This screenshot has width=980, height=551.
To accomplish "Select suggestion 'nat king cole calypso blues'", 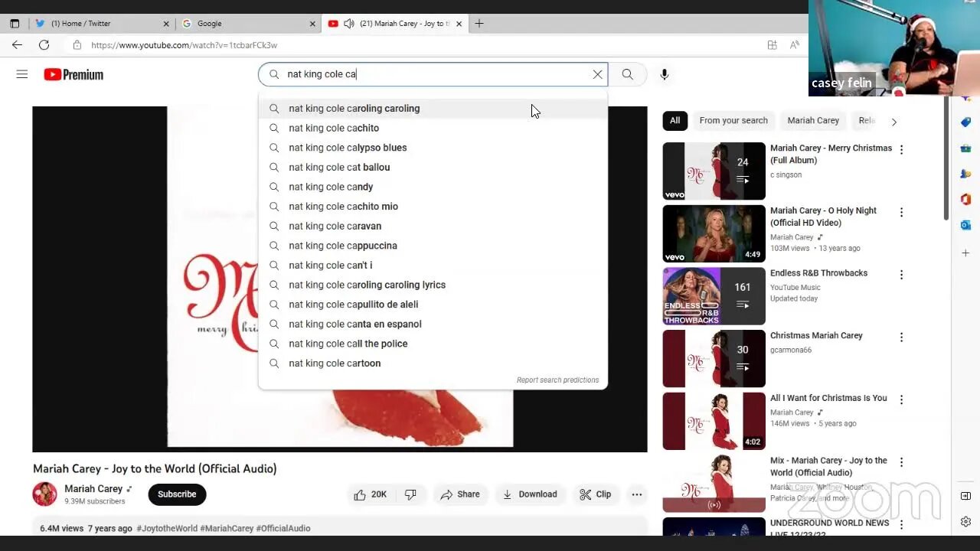I will point(433,148).
